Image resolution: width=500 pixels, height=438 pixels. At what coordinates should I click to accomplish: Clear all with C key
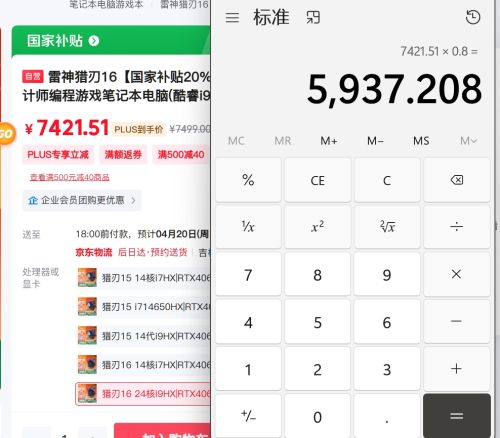pyautogui.click(x=387, y=180)
